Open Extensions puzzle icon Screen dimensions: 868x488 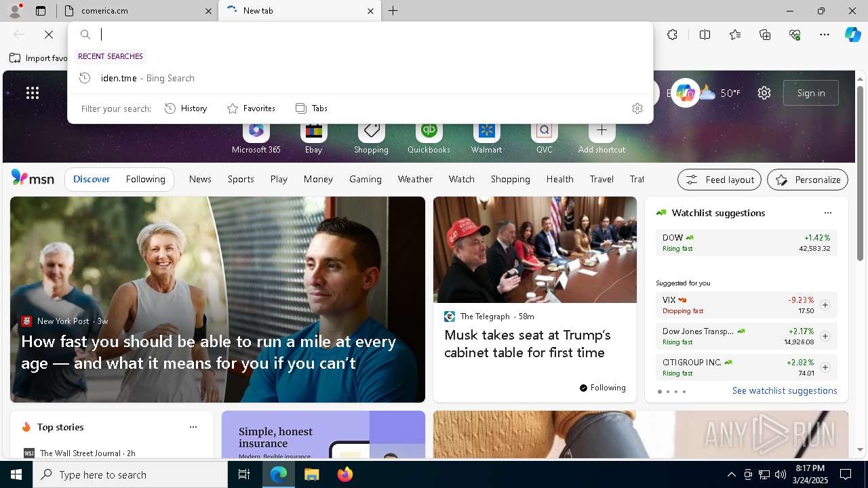tap(672, 35)
